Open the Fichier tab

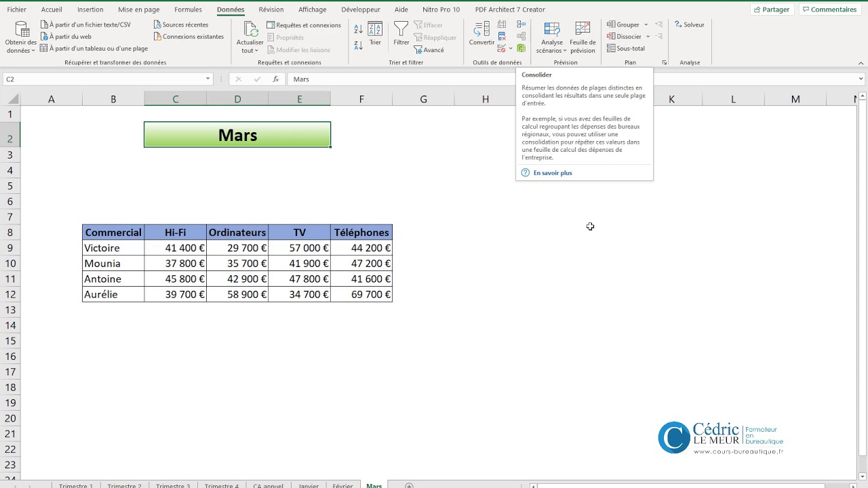(x=17, y=9)
